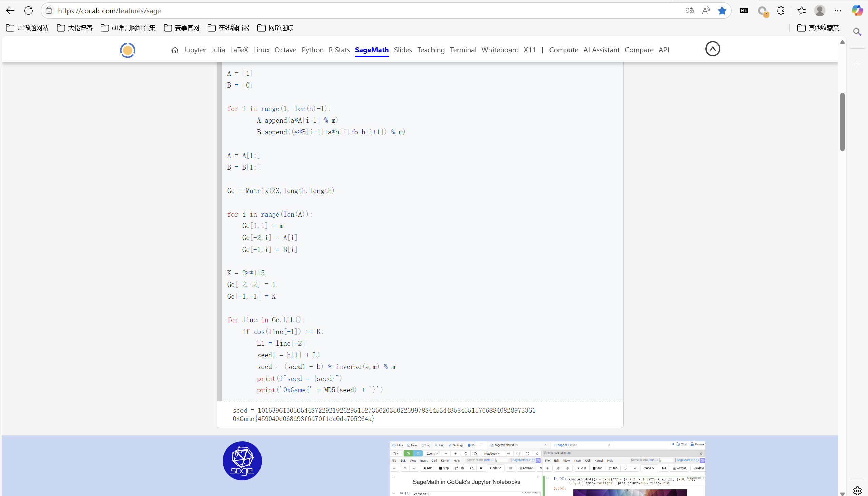The height and width of the screenshot is (496, 868).
Task: Open the Slides features page
Action: tap(403, 50)
